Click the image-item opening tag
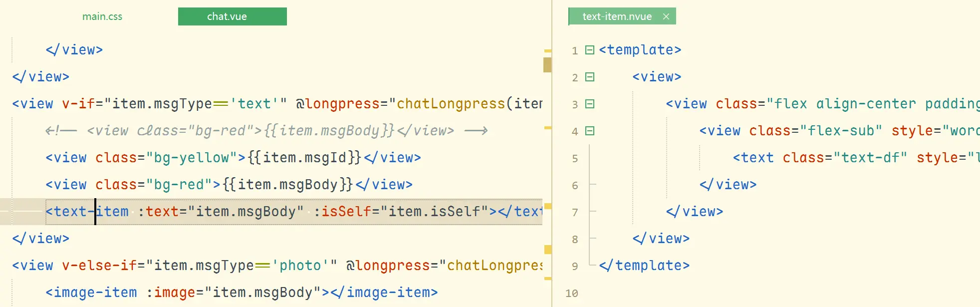The height and width of the screenshot is (307, 980). point(91,293)
